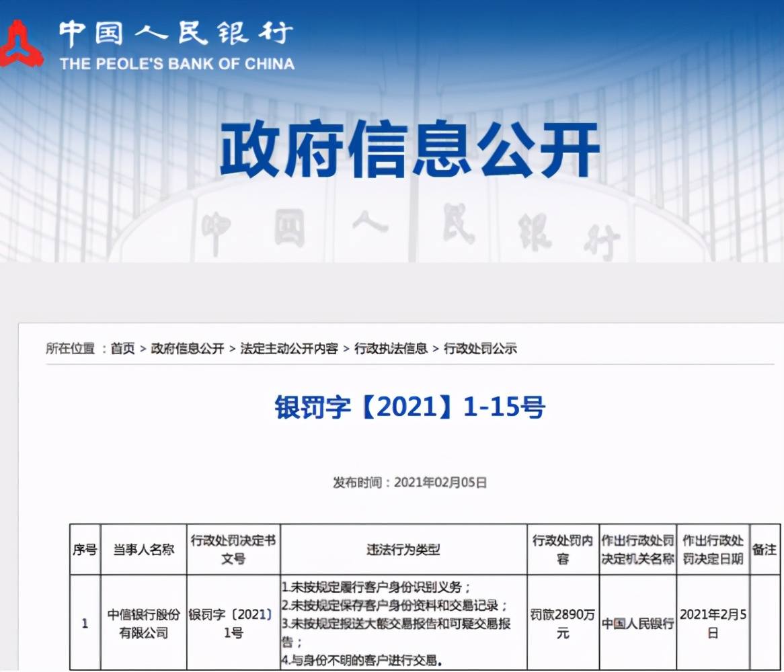Click the 行政处罚内容 column header
This screenshot has width=784, height=672.
[563, 550]
